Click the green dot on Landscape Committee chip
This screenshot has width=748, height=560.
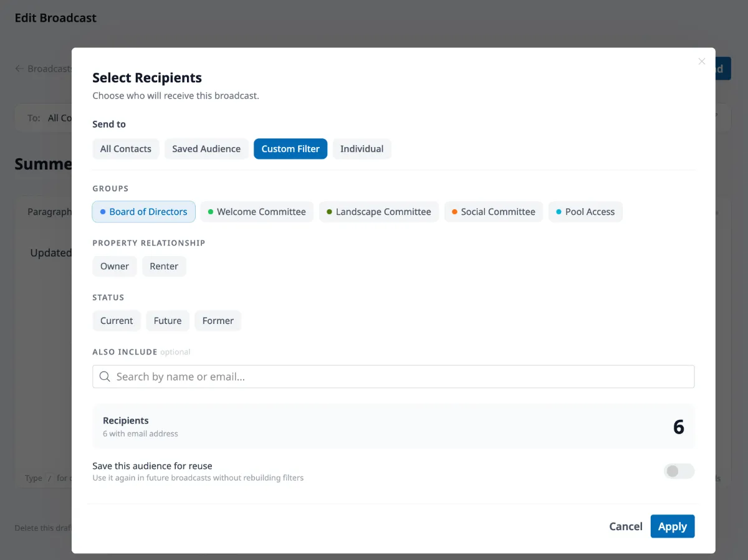click(328, 212)
